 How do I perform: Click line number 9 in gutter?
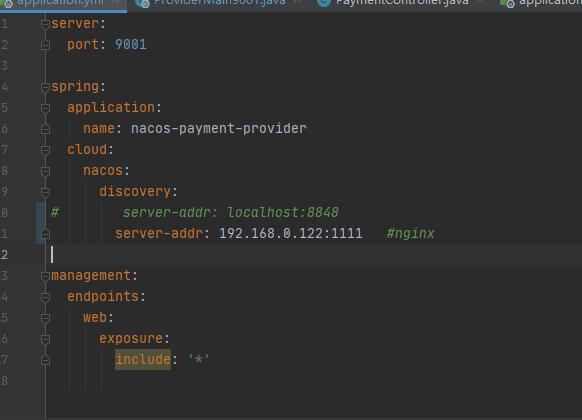(4, 191)
